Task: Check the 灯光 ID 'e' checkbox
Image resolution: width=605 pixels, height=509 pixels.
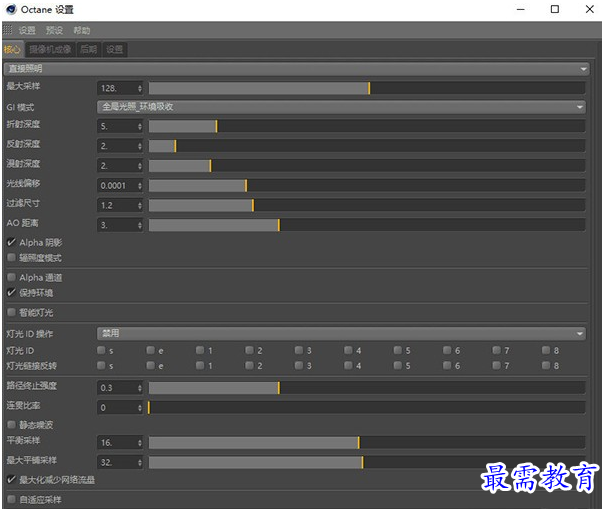Action: [151, 350]
